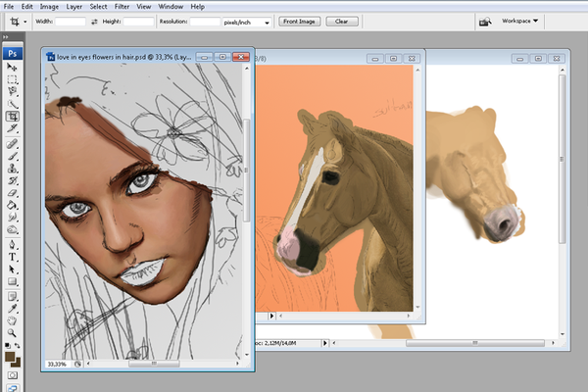
Task: Select the Notes tool
Action: tap(12, 297)
